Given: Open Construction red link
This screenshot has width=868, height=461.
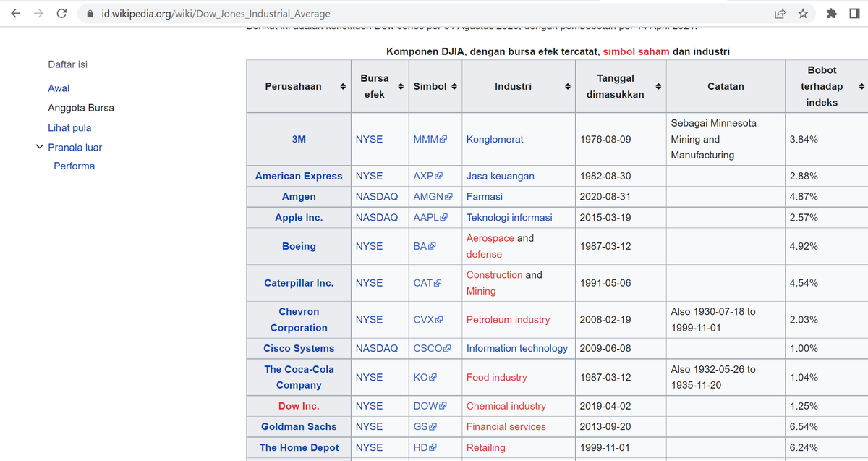Looking at the screenshot, I should click(x=495, y=275).
